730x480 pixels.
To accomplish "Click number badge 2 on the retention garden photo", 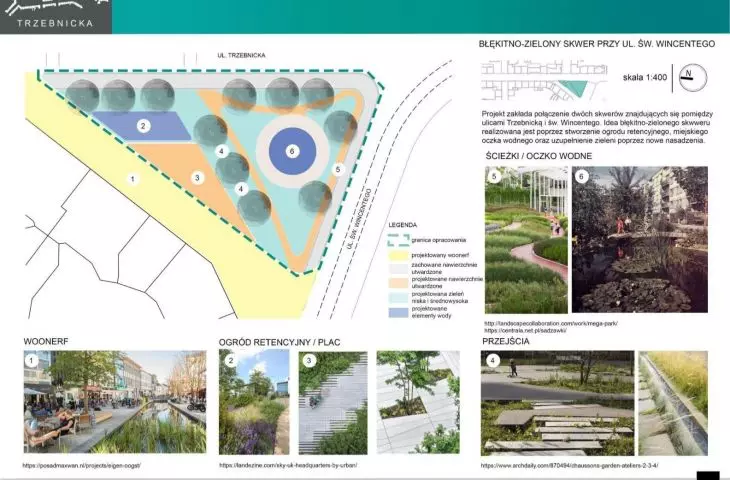I will tap(230, 360).
